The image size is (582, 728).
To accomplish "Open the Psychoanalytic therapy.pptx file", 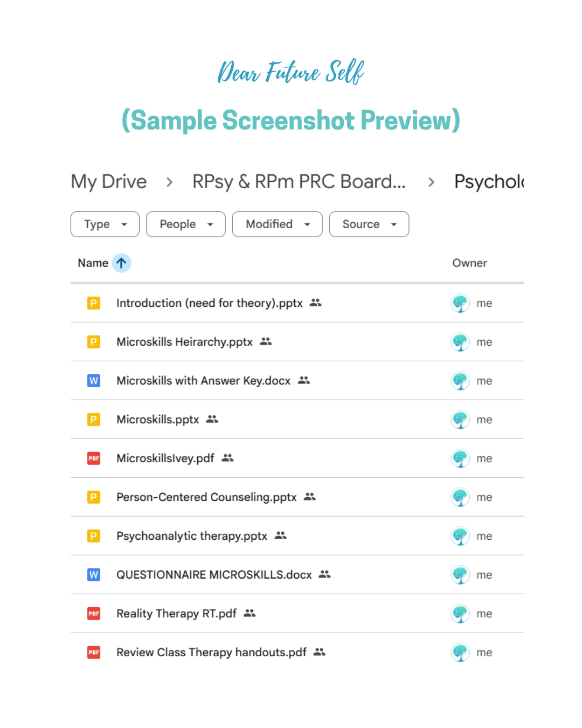I will pyautogui.click(x=192, y=536).
